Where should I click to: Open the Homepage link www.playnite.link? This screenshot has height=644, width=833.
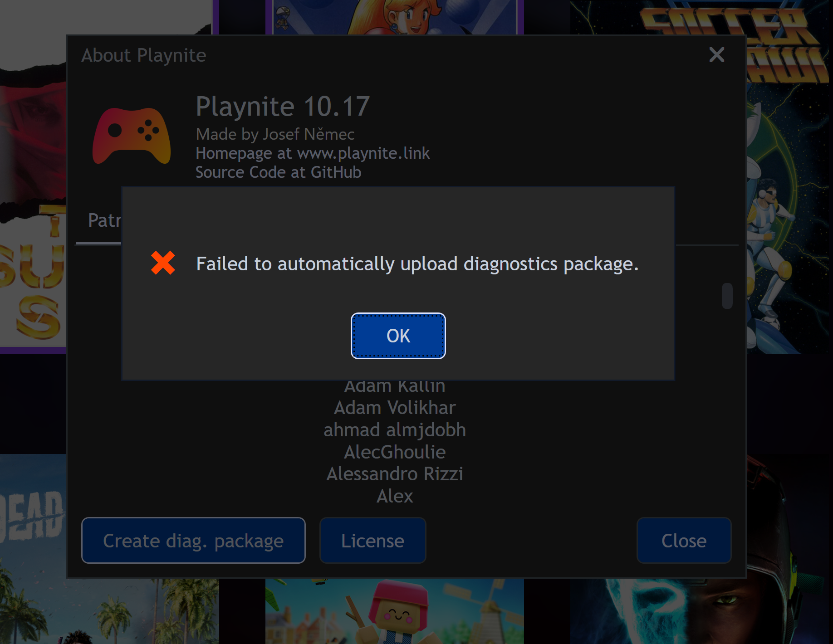click(362, 153)
